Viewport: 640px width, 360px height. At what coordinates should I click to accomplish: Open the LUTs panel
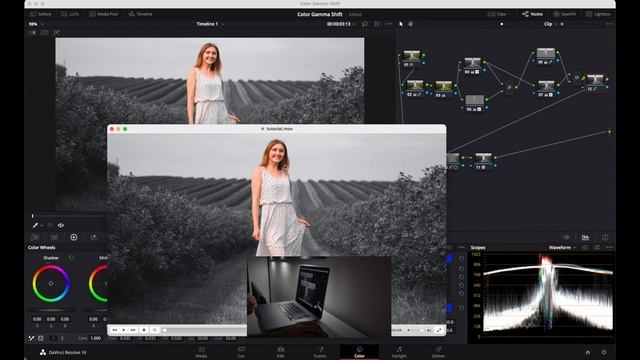click(70, 14)
